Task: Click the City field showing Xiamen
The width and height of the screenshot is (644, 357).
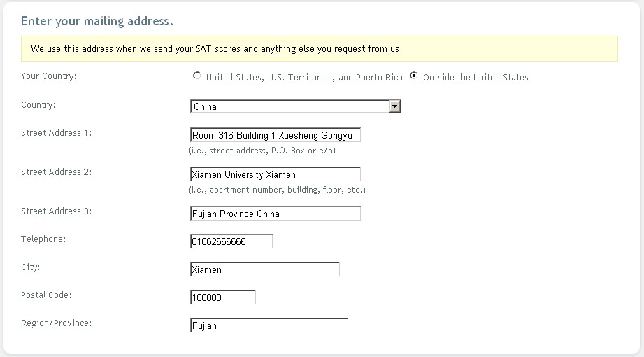Action: (x=264, y=269)
